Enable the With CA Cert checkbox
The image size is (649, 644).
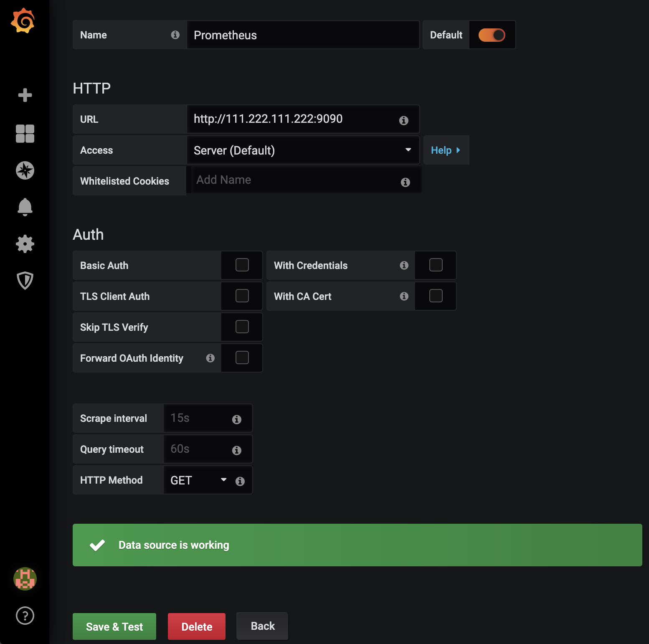(x=436, y=296)
